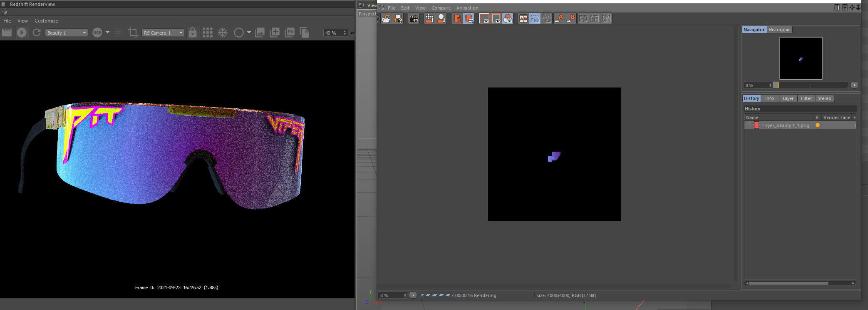Toggle the first display eye icon
The width and height of the screenshot is (868, 310).
tap(484, 18)
